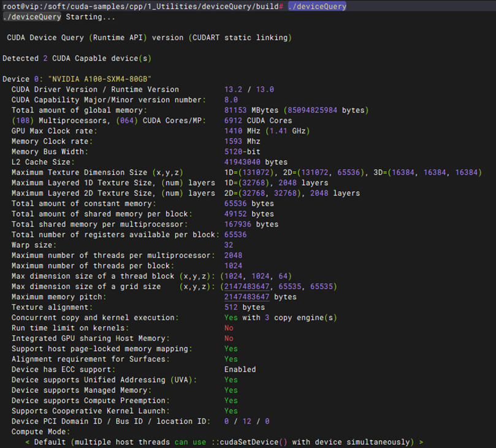Click the underlined memory pitch value '2147483647'
Screen dimensions: 496x448
click(246, 297)
